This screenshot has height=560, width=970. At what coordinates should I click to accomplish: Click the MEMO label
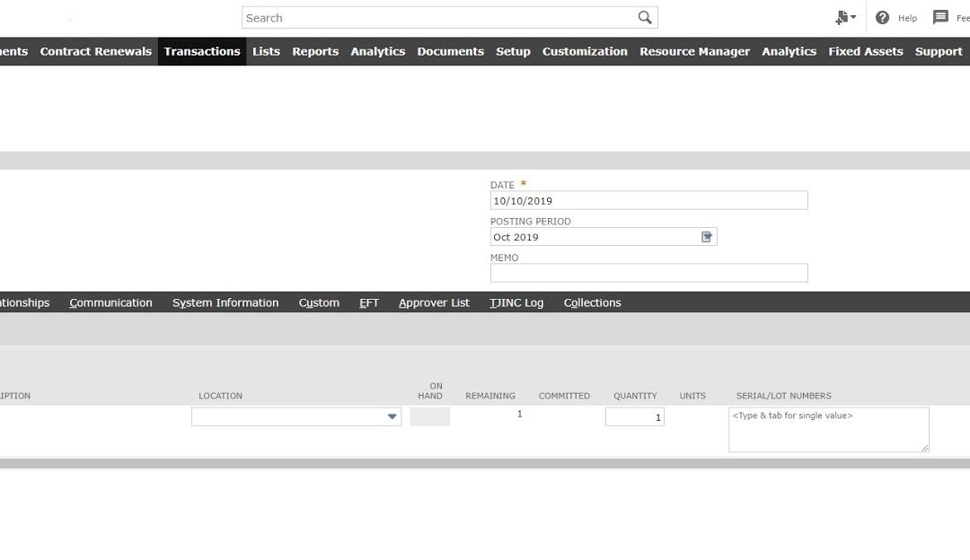(x=504, y=258)
